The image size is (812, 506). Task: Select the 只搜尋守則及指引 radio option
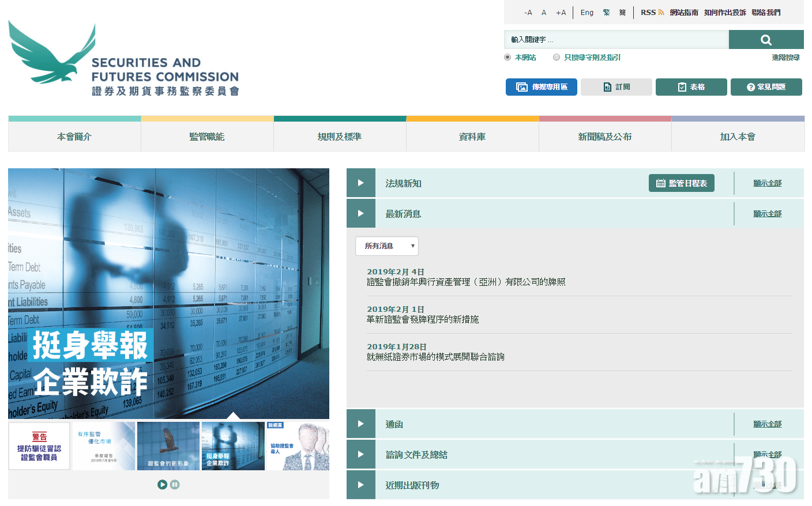coord(557,57)
